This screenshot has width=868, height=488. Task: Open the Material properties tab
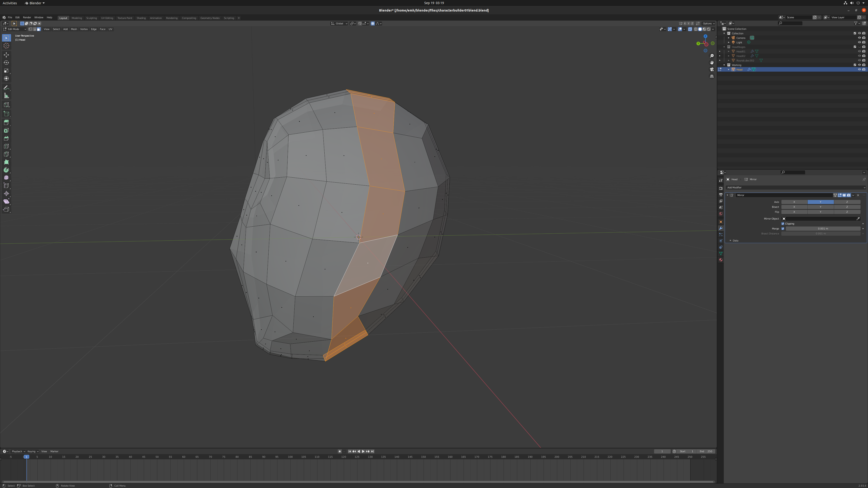[x=721, y=260]
